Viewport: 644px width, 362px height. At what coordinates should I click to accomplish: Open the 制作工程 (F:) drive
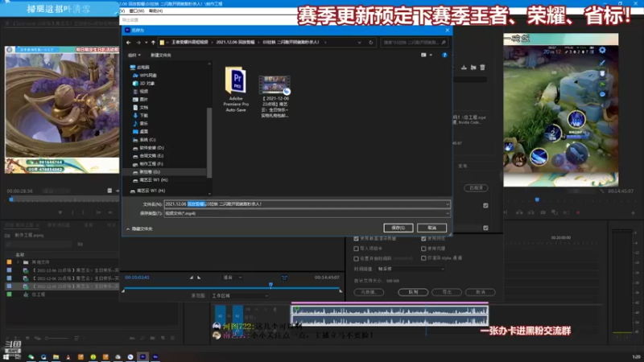148,164
